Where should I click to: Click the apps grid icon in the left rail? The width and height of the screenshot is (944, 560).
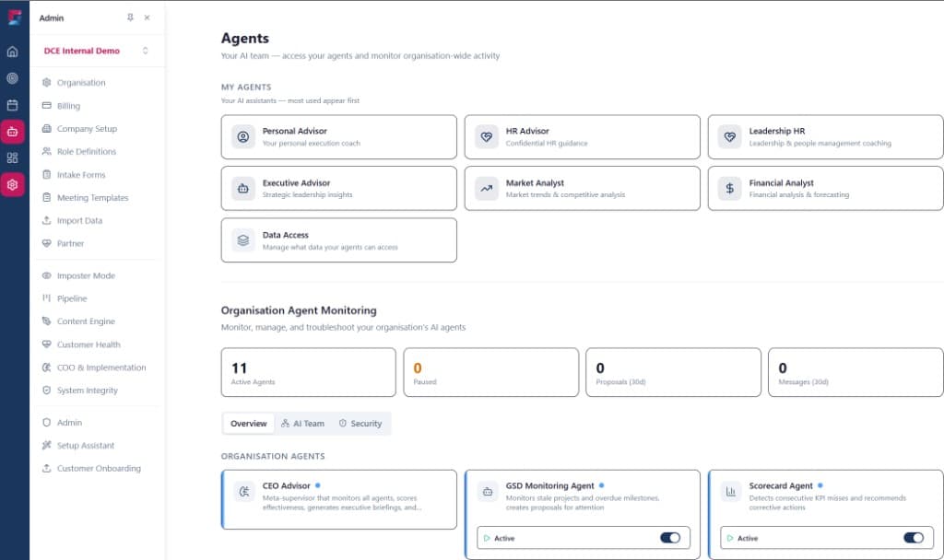pos(12,157)
